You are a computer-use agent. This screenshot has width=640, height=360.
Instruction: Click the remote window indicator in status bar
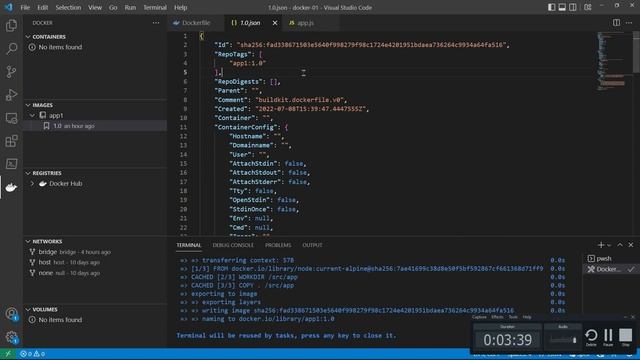8,354
